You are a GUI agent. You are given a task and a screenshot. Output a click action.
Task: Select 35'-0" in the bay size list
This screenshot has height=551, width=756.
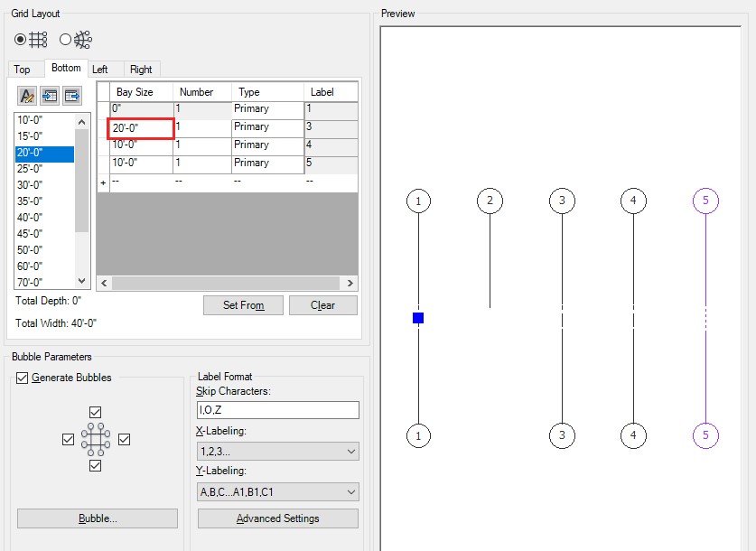pyautogui.click(x=44, y=201)
